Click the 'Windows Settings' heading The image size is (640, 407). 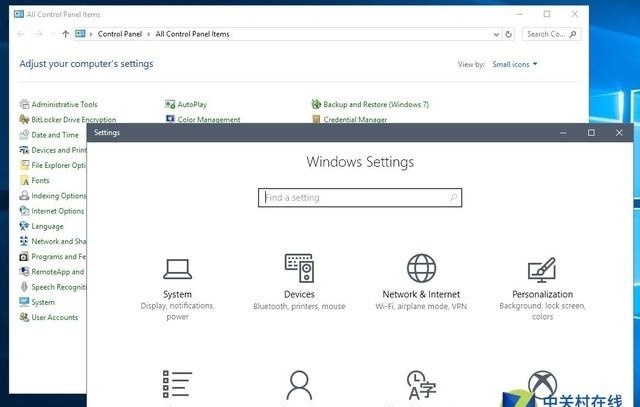click(x=360, y=162)
